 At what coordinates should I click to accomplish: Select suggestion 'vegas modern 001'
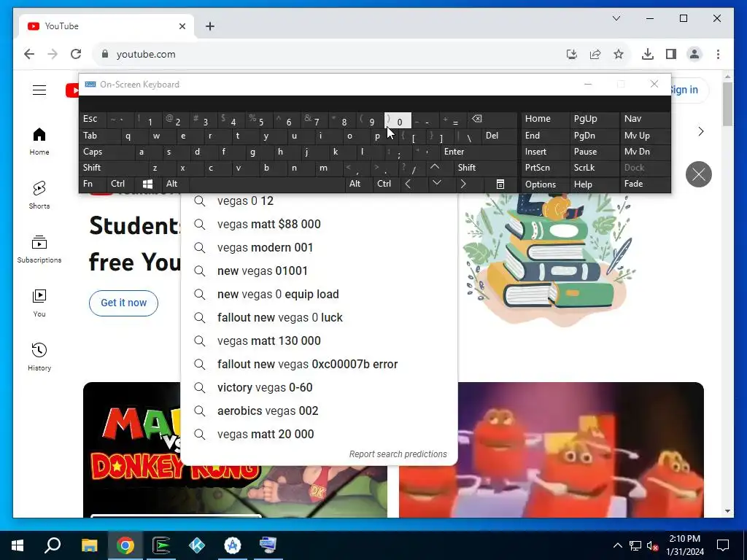click(320, 248)
